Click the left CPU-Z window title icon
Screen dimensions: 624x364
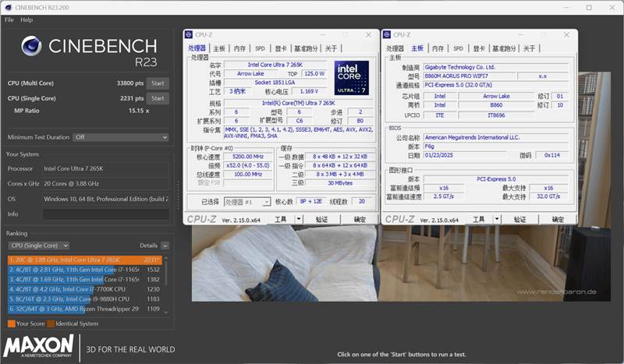click(189, 34)
